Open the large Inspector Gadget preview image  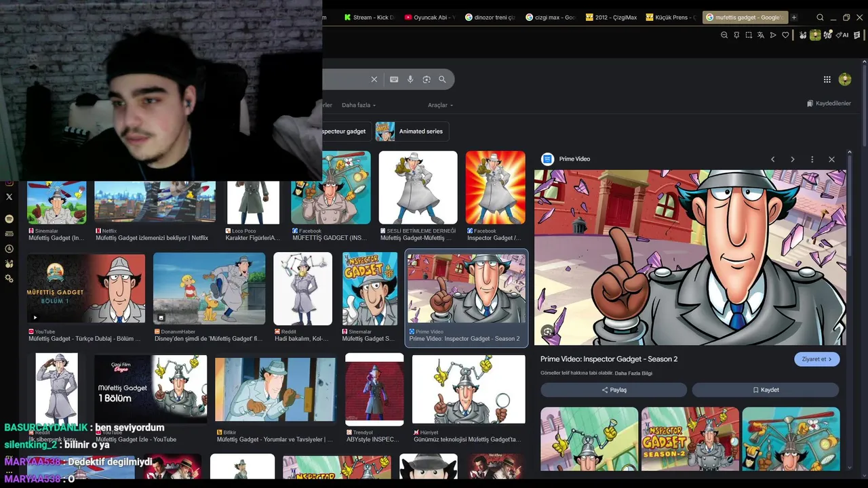click(x=690, y=258)
